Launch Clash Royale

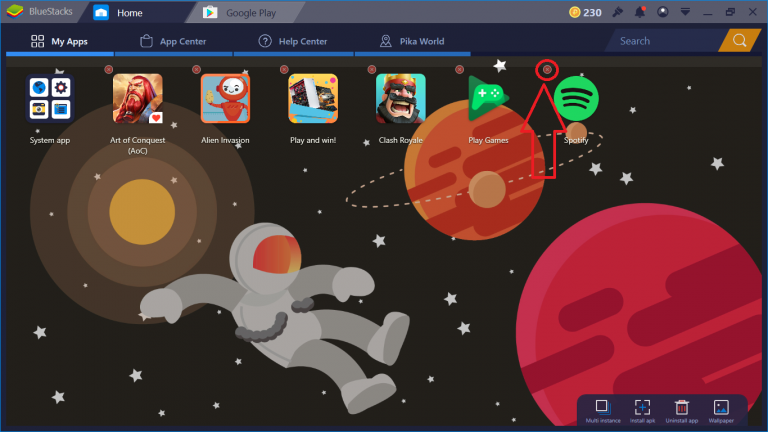[x=401, y=98]
